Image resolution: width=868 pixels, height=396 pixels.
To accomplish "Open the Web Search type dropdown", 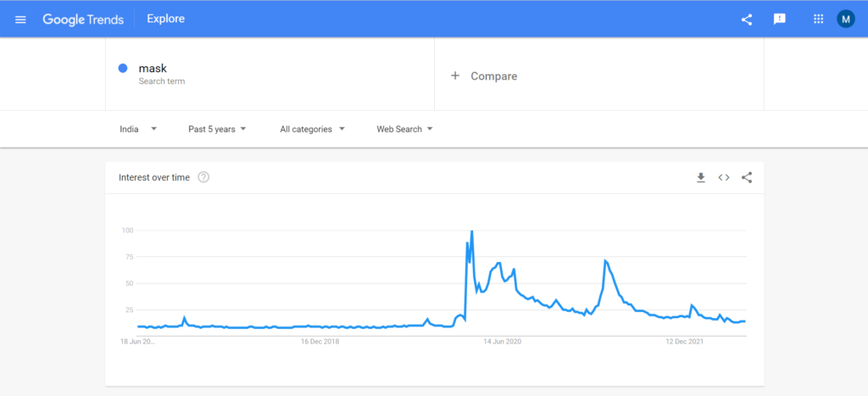I will (404, 129).
